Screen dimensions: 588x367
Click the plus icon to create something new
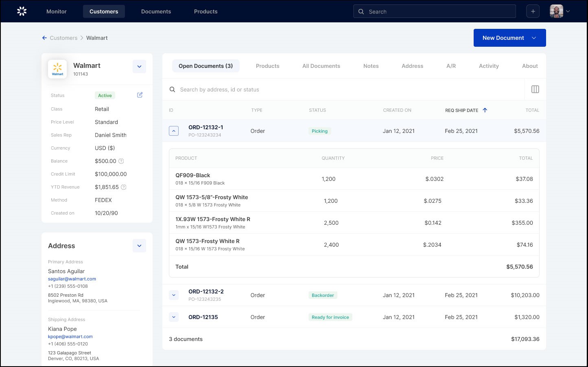click(533, 11)
